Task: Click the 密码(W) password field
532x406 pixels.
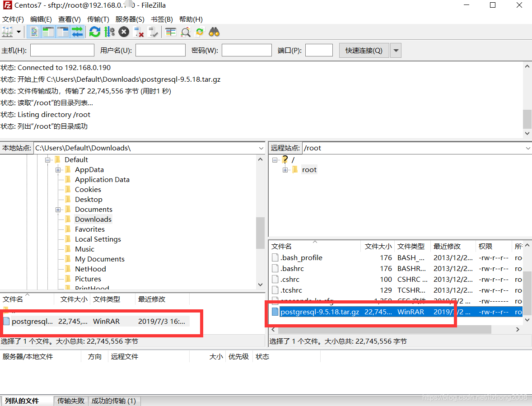Action: (247, 50)
